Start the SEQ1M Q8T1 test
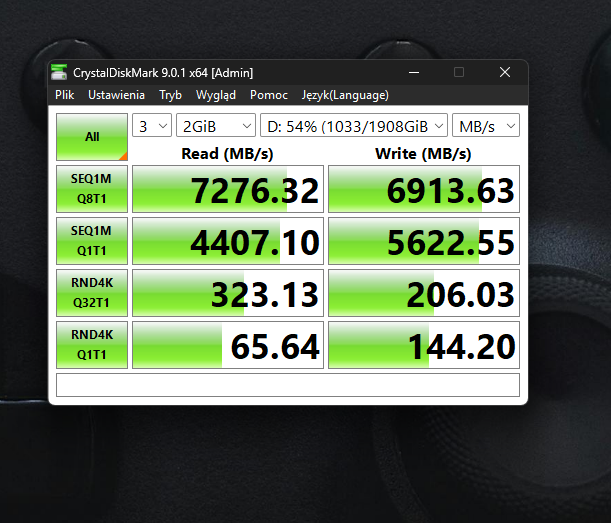The width and height of the screenshot is (611, 523). click(x=92, y=189)
